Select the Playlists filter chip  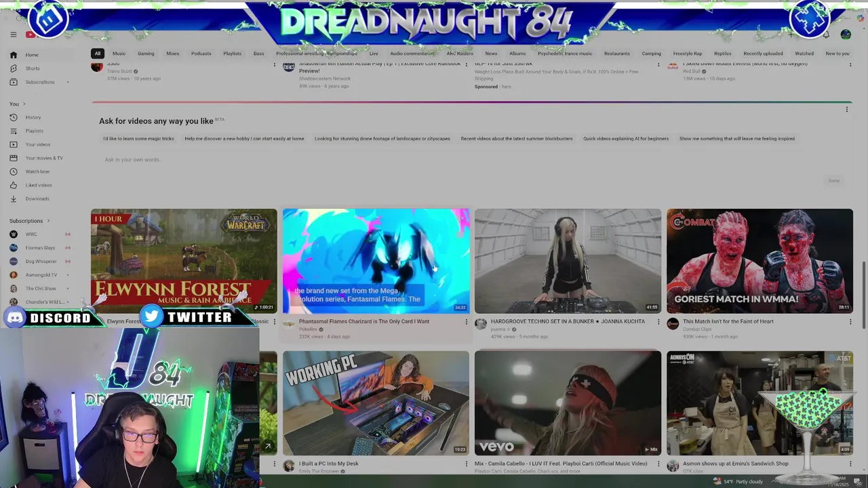[x=233, y=54]
